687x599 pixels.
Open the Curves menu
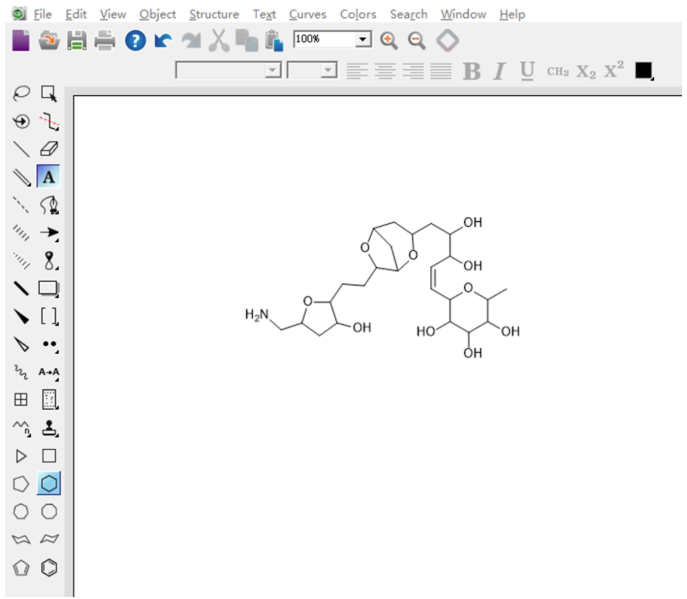(x=308, y=14)
